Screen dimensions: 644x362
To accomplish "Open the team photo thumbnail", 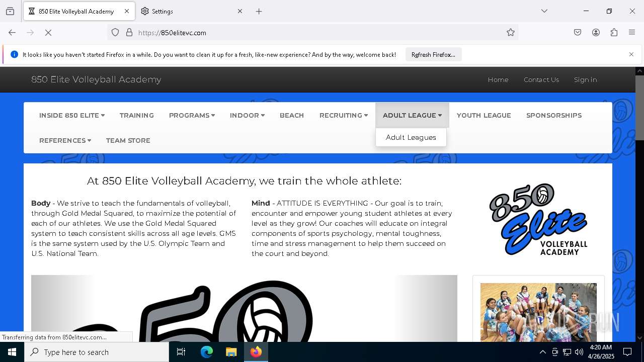I will point(538,312).
